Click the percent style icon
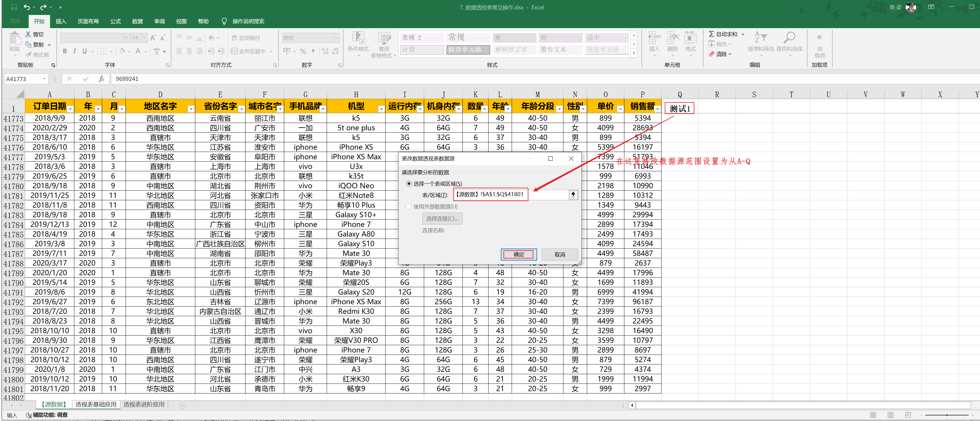This screenshot has width=980, height=421. coord(303,51)
